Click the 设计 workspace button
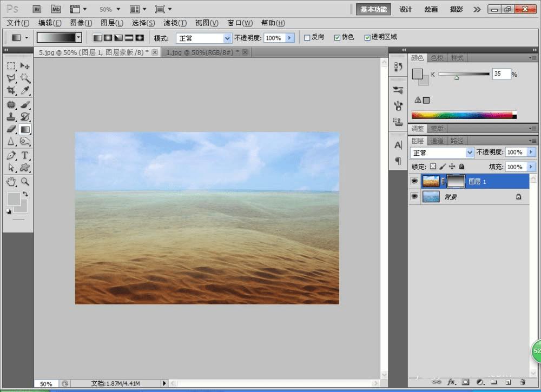This screenshot has width=541, height=392. click(406, 9)
